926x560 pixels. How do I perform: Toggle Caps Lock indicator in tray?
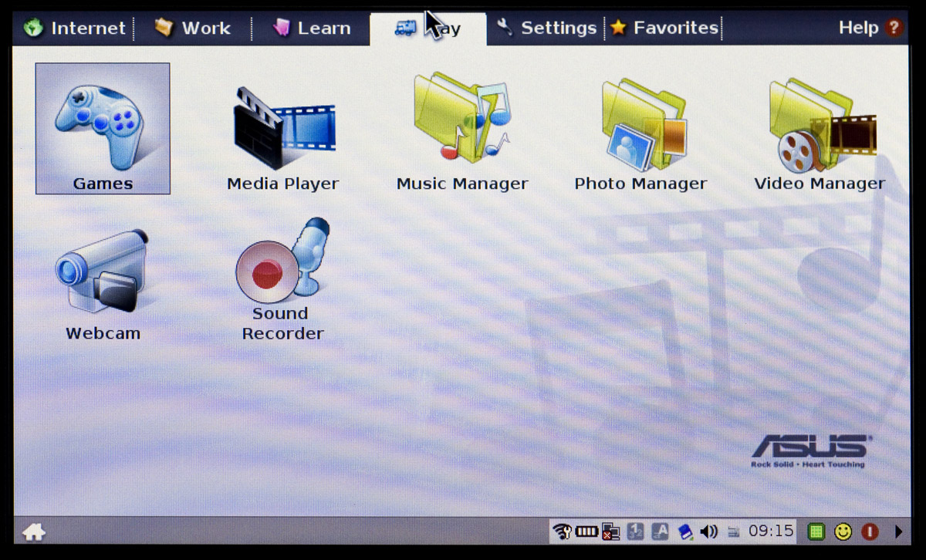[x=660, y=531]
